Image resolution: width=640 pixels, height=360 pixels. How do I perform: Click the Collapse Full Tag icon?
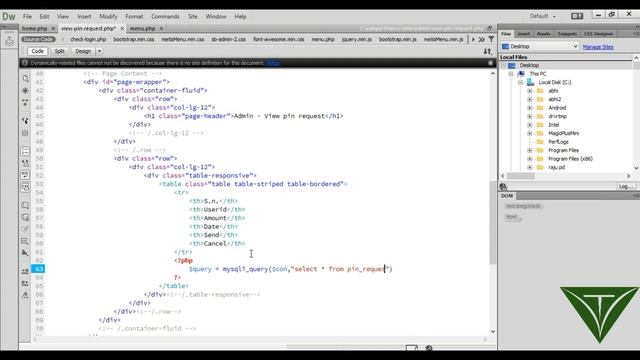(25, 102)
